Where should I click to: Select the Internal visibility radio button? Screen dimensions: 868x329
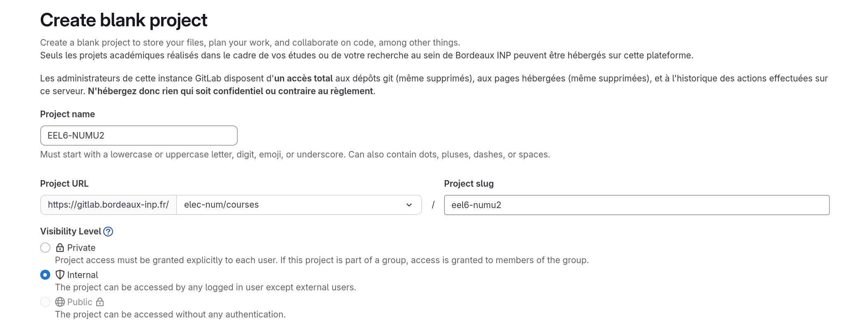click(45, 275)
